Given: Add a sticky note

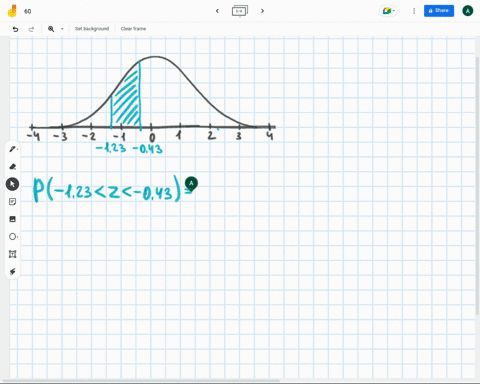Looking at the screenshot, I should (x=13, y=202).
